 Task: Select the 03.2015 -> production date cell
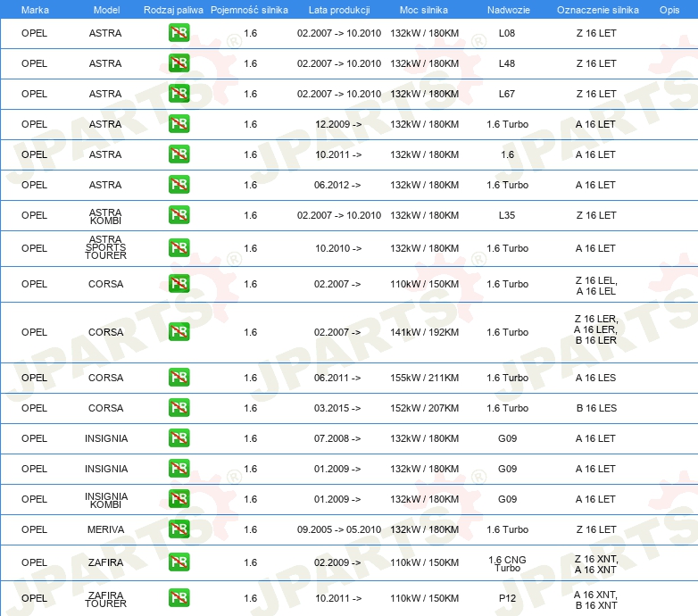point(337,408)
